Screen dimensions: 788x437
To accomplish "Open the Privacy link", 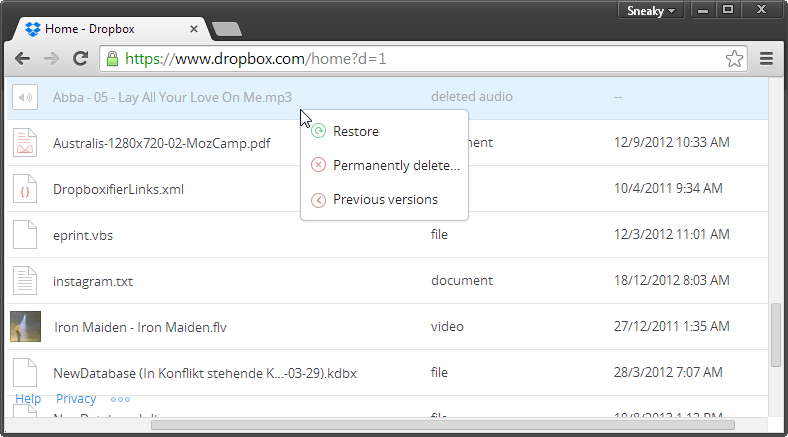I will pyautogui.click(x=76, y=399).
